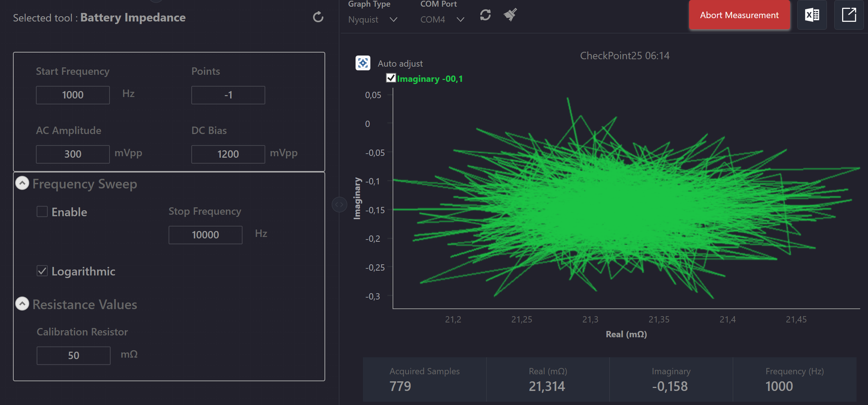Screen dimensions: 868x405
Task: Open the Graph Type Nyquist dropdown
Action: click(x=373, y=20)
